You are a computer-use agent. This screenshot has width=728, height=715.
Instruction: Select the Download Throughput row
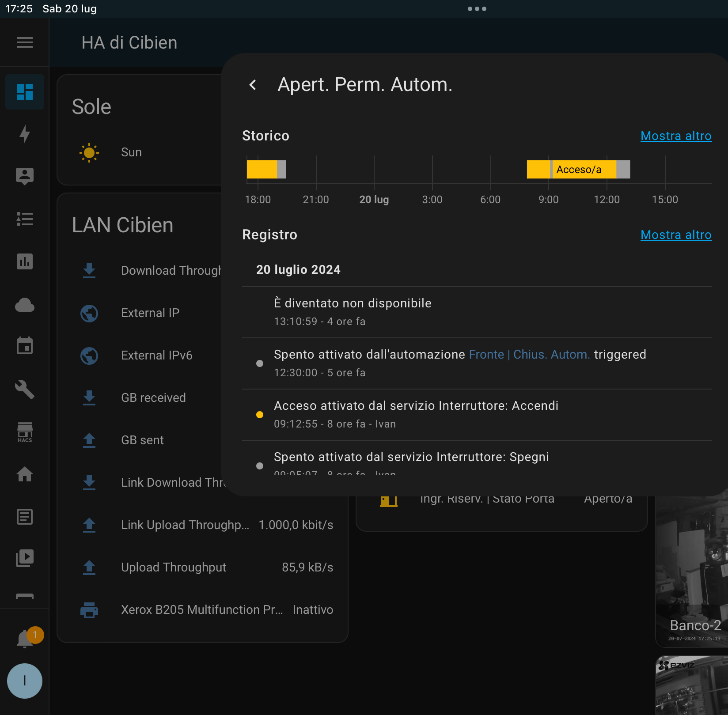coord(147,271)
